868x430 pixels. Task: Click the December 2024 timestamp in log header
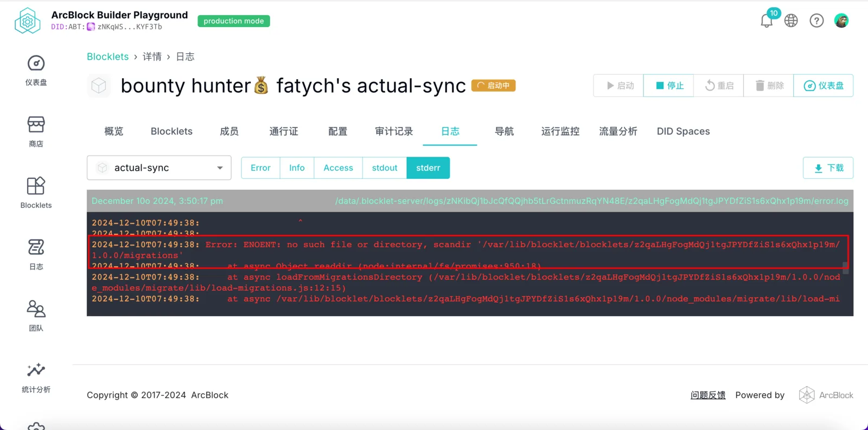coord(157,201)
